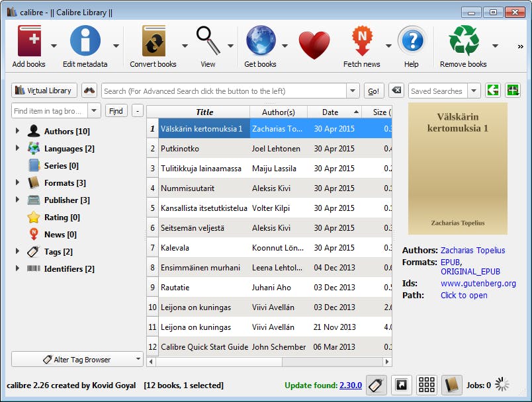Expand the Languages [2] tree node
The image size is (532, 402).
[17, 148]
